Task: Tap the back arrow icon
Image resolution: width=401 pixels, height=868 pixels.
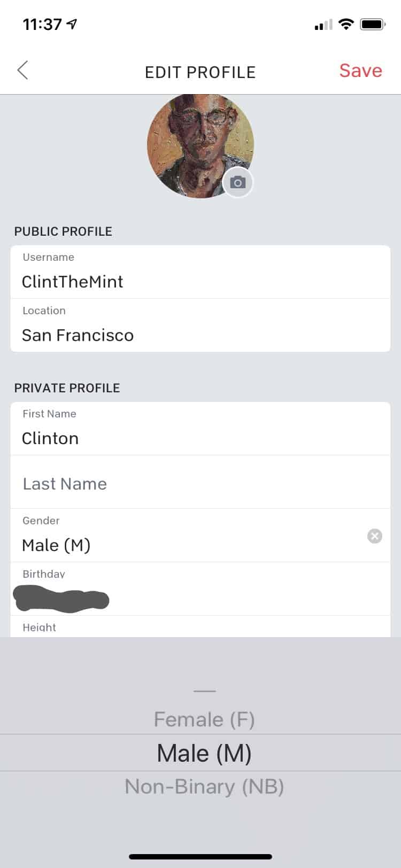Action: [x=22, y=71]
